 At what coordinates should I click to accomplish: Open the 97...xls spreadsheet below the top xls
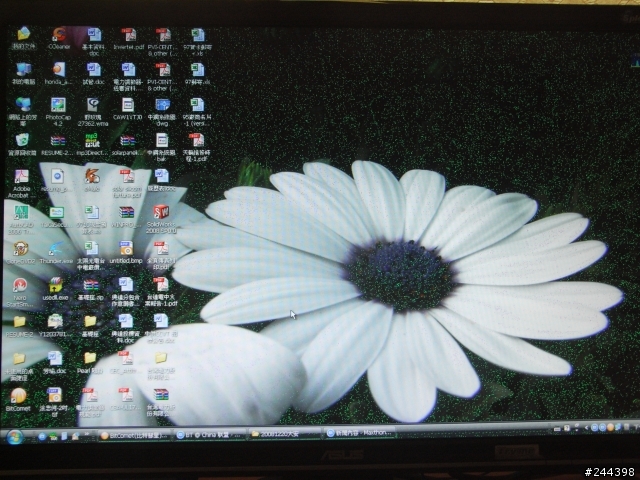click(x=197, y=73)
